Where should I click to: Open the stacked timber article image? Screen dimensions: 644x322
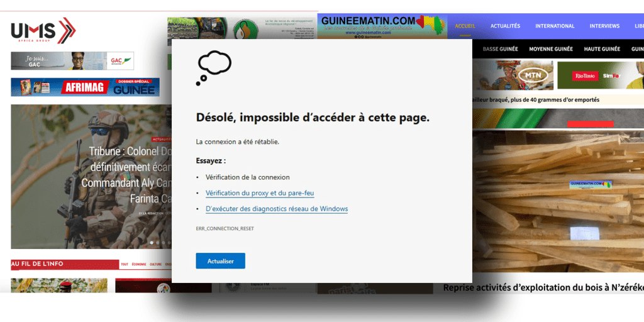pyautogui.click(x=557, y=201)
